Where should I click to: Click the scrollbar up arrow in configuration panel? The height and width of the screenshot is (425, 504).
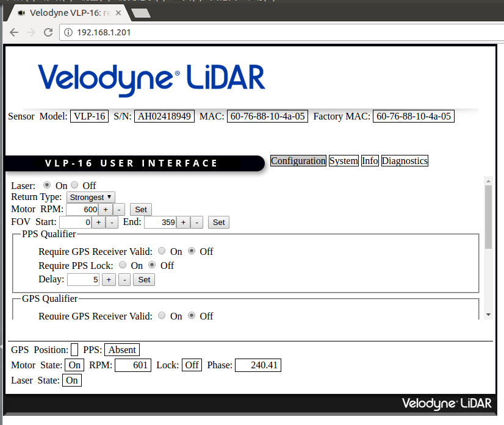click(x=489, y=181)
